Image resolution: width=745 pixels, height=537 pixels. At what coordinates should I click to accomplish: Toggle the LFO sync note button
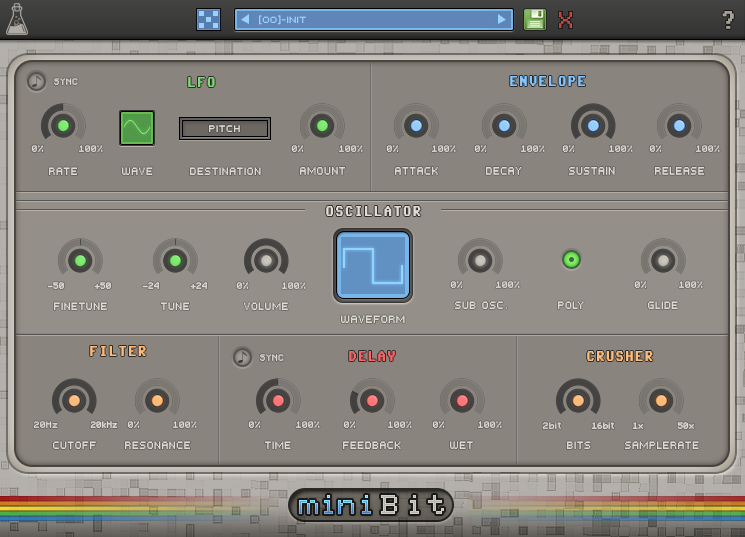37,81
